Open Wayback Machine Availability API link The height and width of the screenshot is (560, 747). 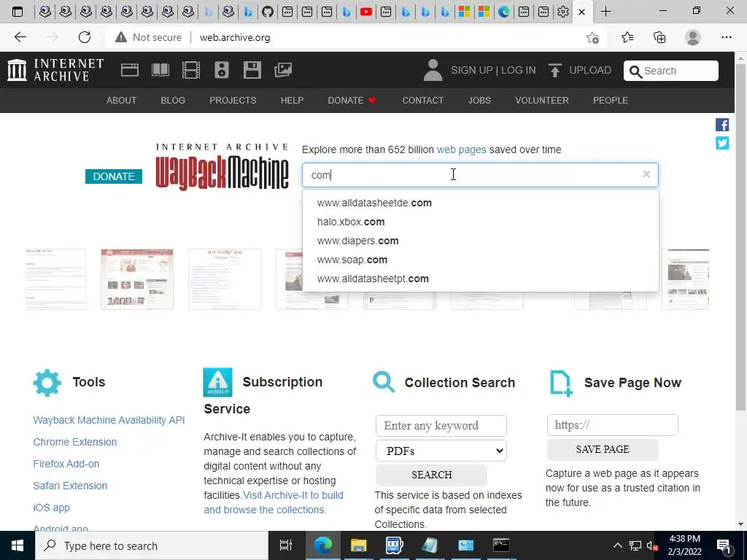[x=109, y=420]
